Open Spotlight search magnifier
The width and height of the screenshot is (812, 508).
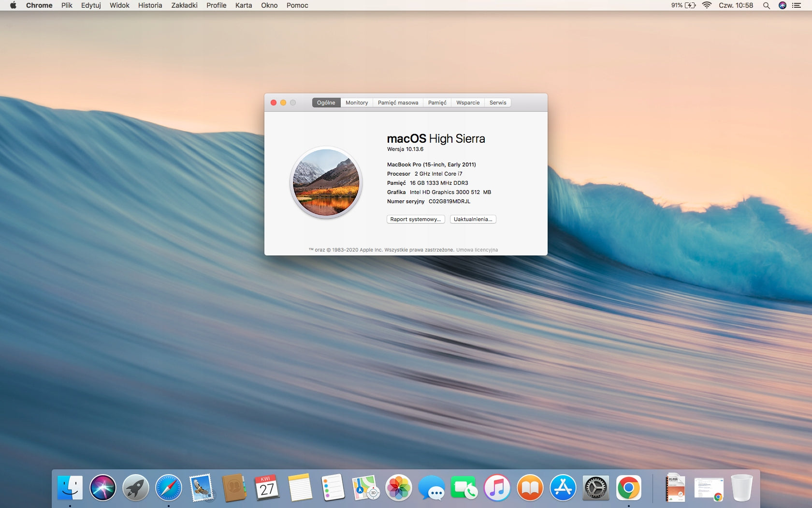point(766,5)
